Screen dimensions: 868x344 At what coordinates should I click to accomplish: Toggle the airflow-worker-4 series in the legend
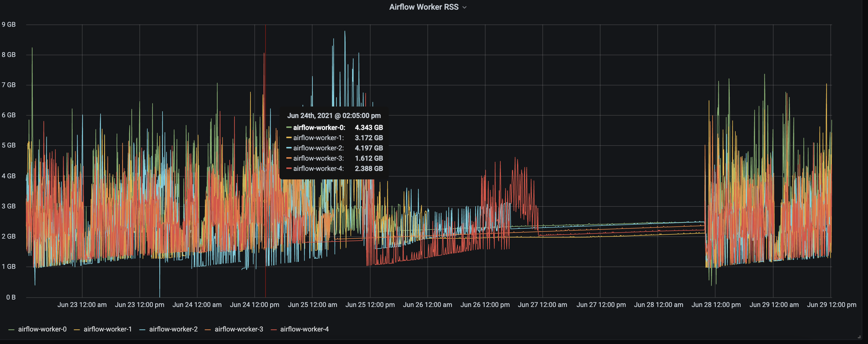pos(304,329)
